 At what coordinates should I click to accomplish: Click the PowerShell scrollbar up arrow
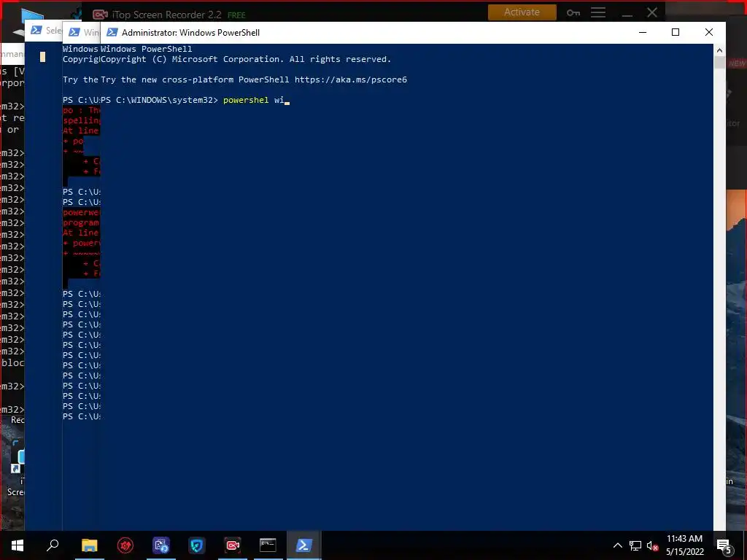[x=719, y=50]
